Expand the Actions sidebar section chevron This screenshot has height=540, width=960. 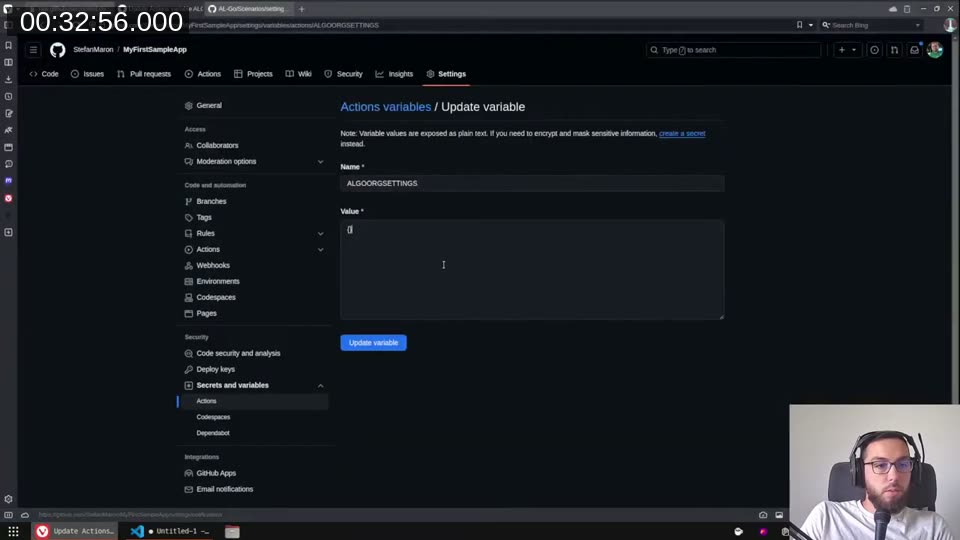pyautogui.click(x=320, y=249)
